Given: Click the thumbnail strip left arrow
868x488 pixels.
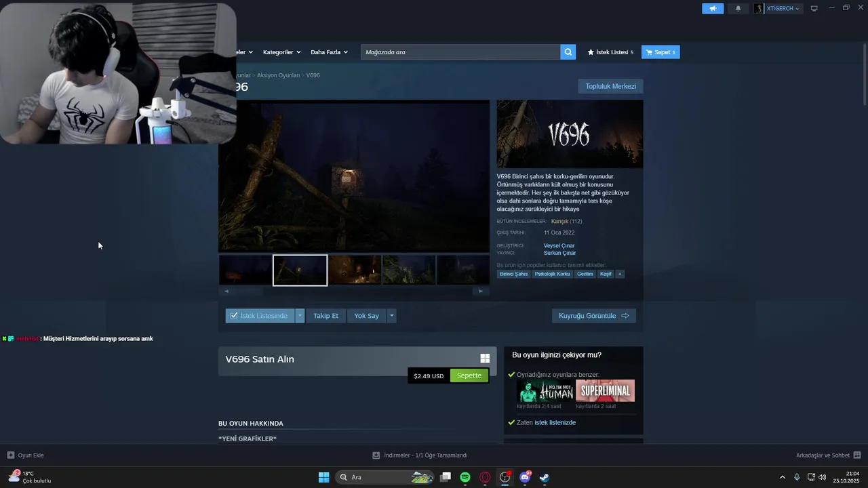Looking at the screenshot, I should pyautogui.click(x=226, y=291).
